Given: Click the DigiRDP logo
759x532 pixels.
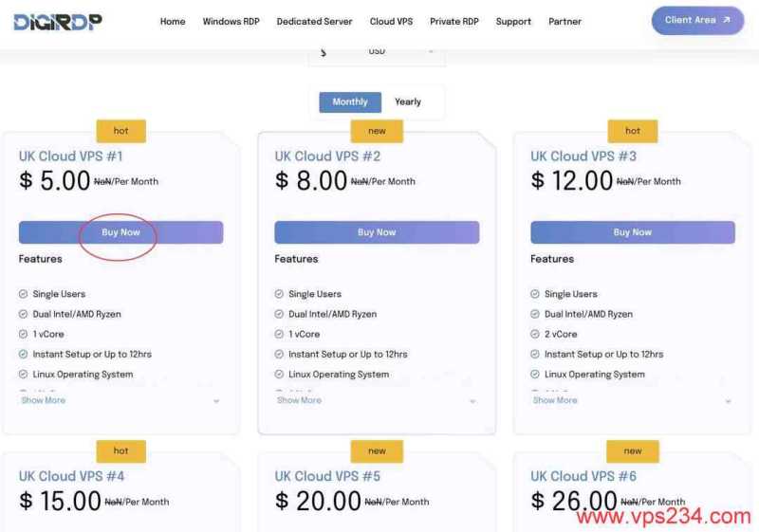Looking at the screenshot, I should (x=58, y=21).
